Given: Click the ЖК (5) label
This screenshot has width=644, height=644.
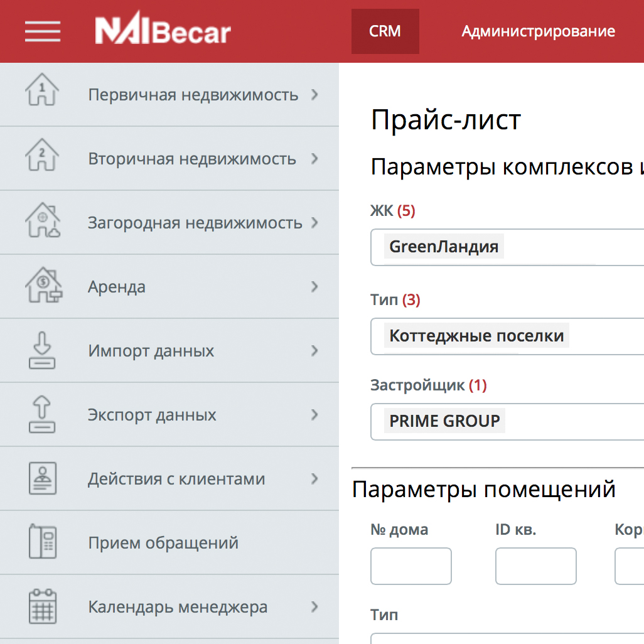Looking at the screenshot, I should click(x=393, y=211).
